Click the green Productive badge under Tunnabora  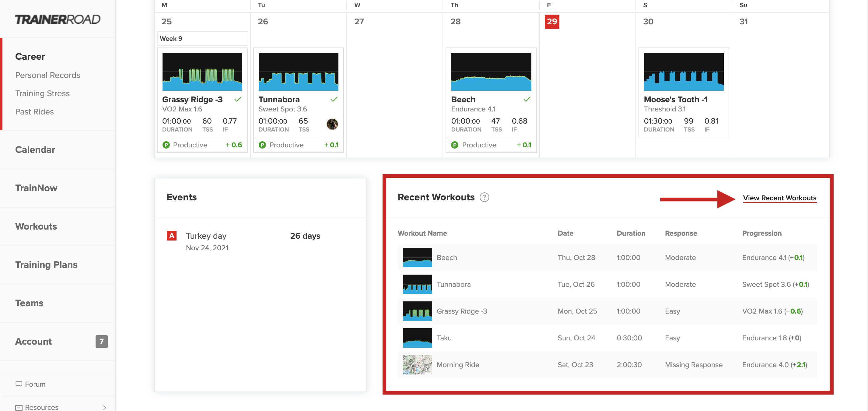pyautogui.click(x=262, y=145)
